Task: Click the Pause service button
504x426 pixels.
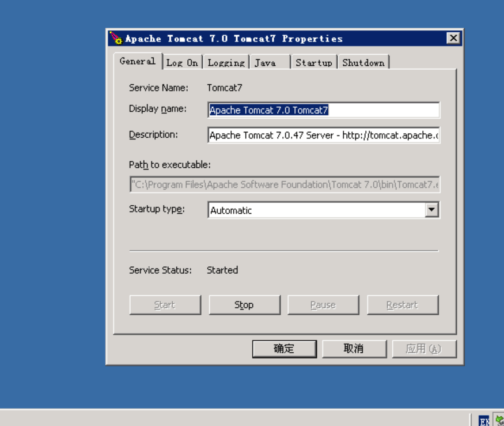Action: 323,305
